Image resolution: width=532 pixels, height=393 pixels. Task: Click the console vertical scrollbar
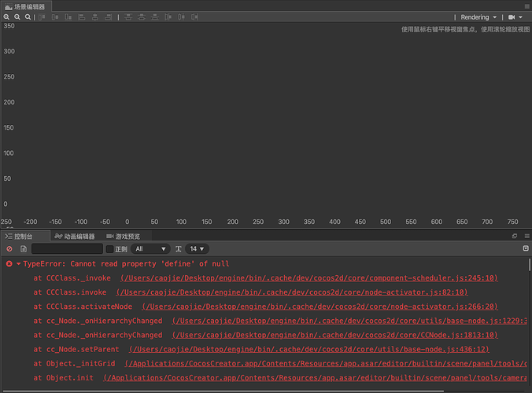pyautogui.click(x=530, y=265)
